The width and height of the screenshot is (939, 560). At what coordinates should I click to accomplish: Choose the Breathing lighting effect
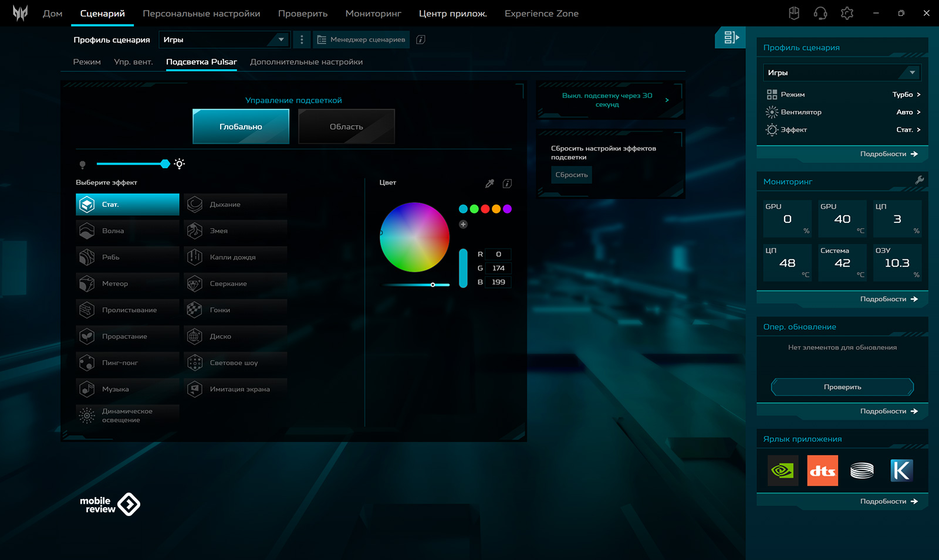pos(235,205)
